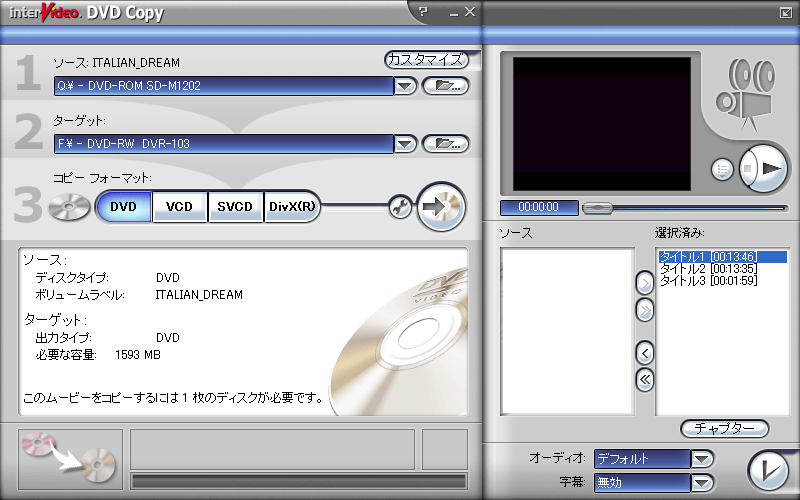
Task: Choose DVD copy format
Action: click(x=123, y=207)
